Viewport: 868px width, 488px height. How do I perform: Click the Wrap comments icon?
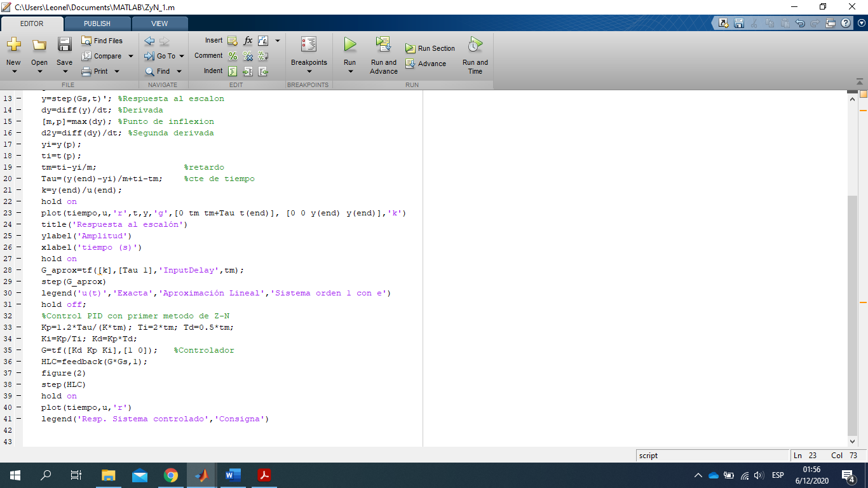click(262, 56)
